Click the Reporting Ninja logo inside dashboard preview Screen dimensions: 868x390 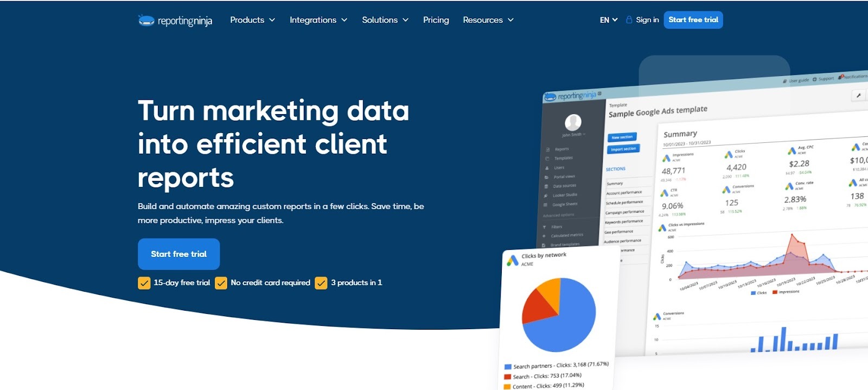571,96
